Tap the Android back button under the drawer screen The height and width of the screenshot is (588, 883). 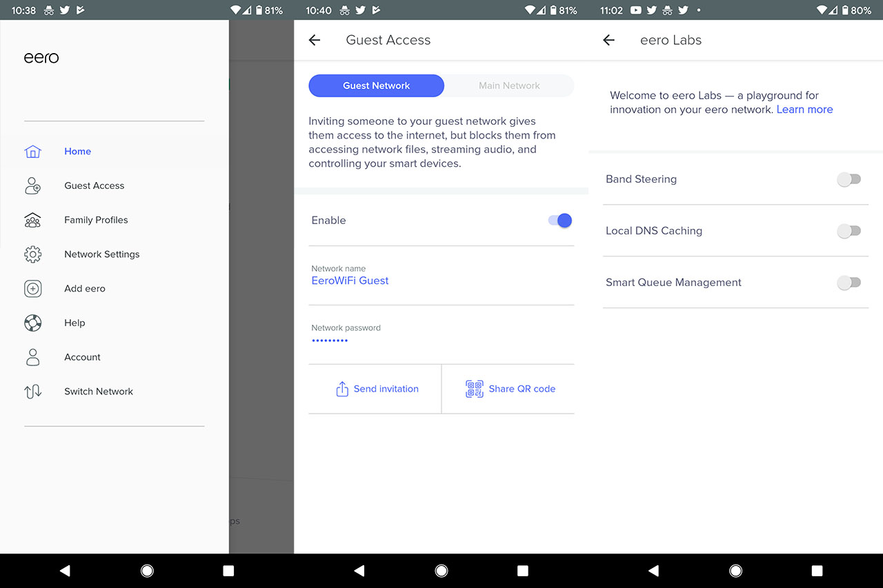[x=65, y=571]
